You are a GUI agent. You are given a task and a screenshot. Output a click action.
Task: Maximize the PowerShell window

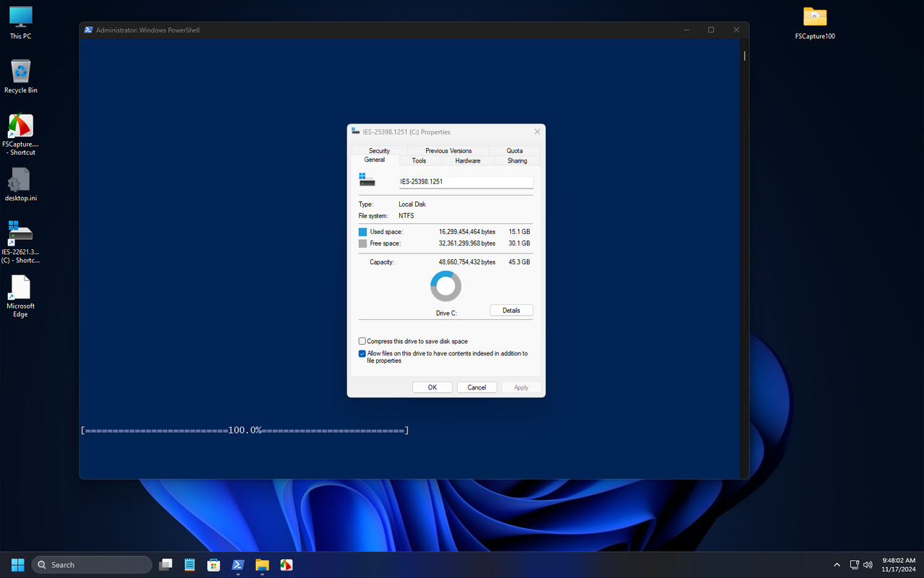(711, 30)
